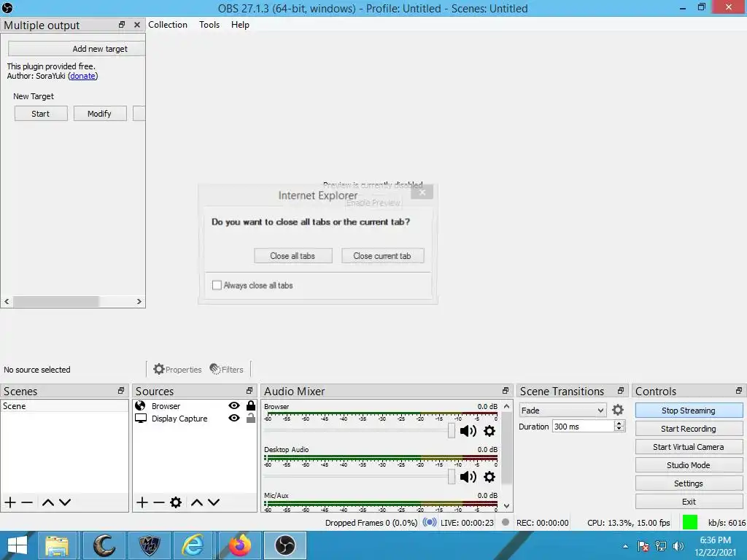Viewport: 747px width, 560px height.
Task: Click Start Recording
Action: [x=689, y=429]
